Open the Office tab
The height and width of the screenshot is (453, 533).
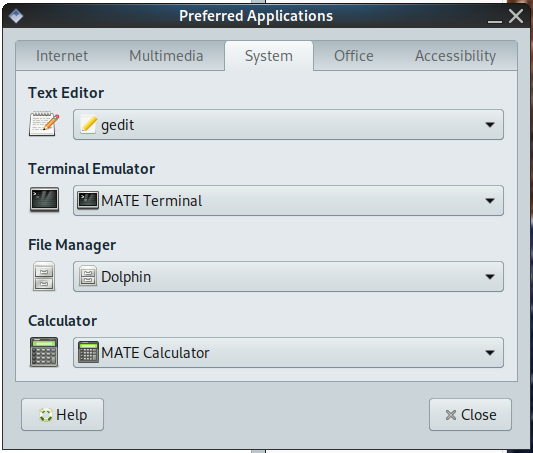coord(354,56)
